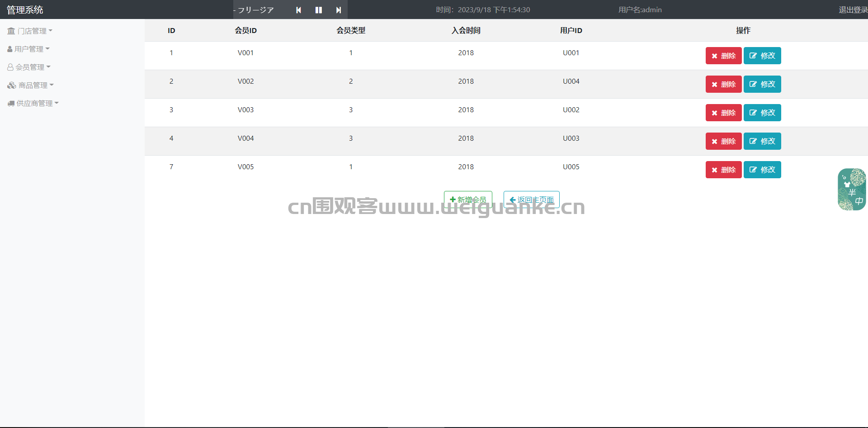The image size is (868, 428).
Task: Select the cell V004
Action: [x=245, y=138]
